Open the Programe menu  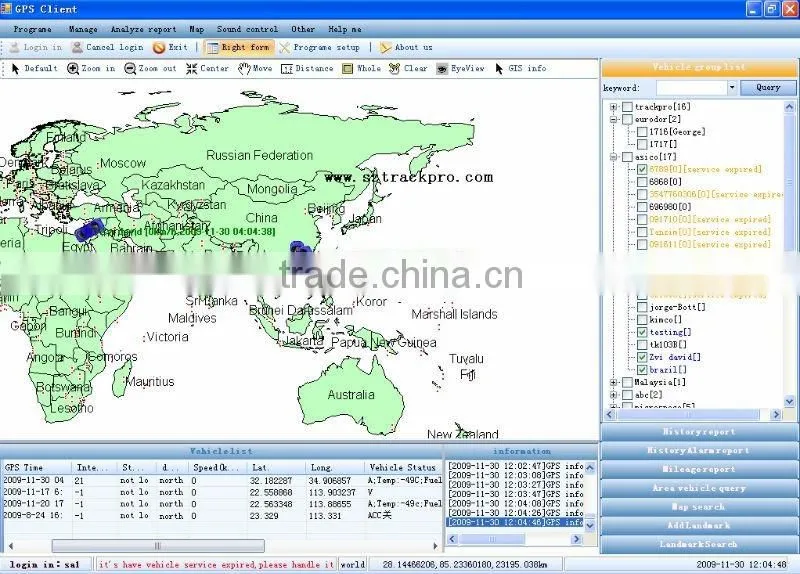(32, 30)
